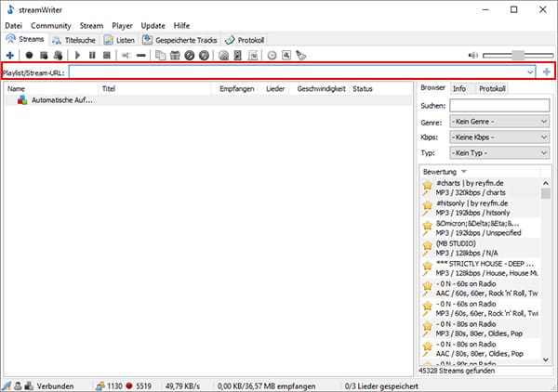This screenshot has height=392, width=558.
Task: Select the '0 N - 80s on Radio' MP3 stream
Action: [480, 329]
